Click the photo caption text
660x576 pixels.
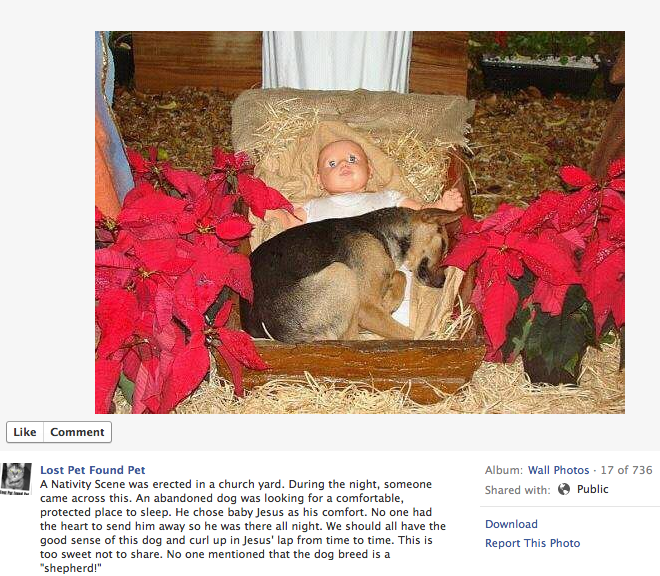click(x=243, y=526)
